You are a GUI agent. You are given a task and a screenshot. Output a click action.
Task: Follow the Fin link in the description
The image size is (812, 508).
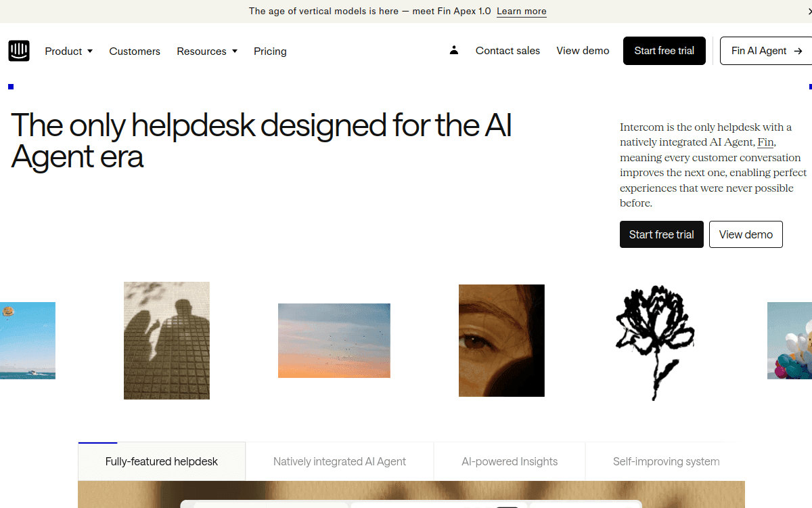(x=765, y=142)
